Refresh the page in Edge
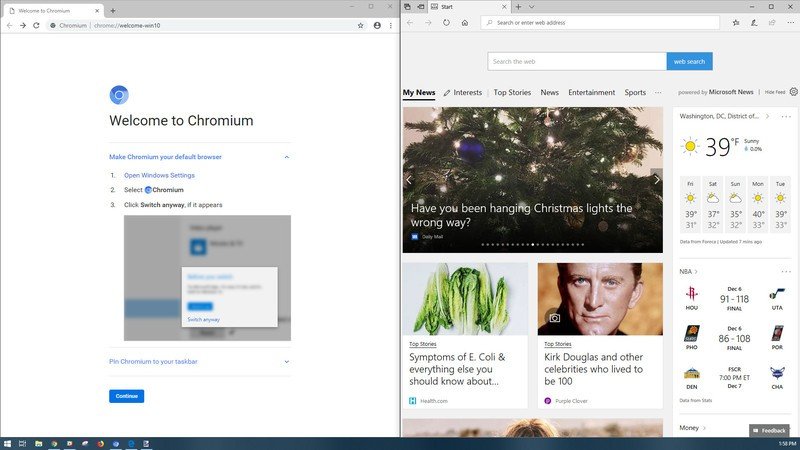This screenshot has height=450, width=800. pyautogui.click(x=446, y=22)
